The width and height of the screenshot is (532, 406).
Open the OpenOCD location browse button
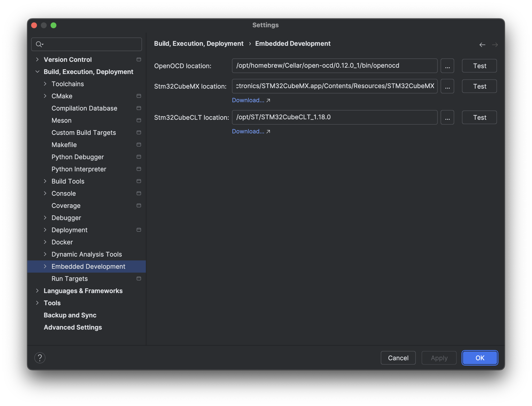click(447, 66)
